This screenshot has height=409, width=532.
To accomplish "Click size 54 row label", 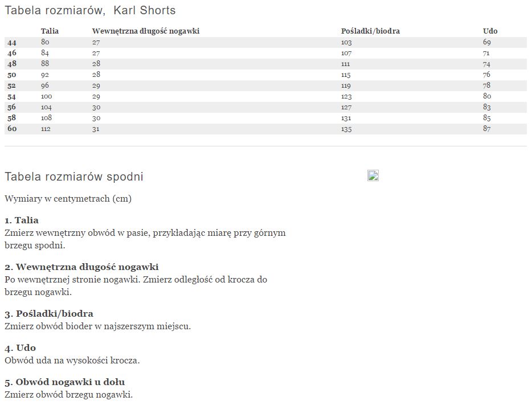I will tap(12, 96).
